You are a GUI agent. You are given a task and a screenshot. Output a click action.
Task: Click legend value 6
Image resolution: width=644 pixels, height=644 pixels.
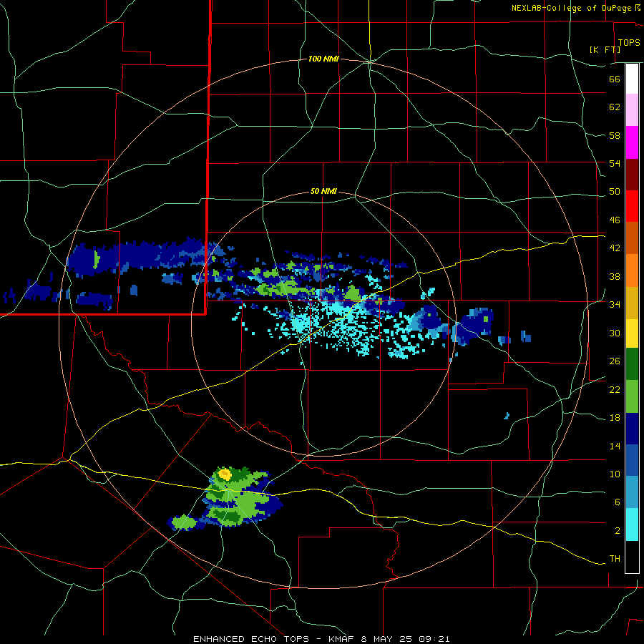click(617, 502)
